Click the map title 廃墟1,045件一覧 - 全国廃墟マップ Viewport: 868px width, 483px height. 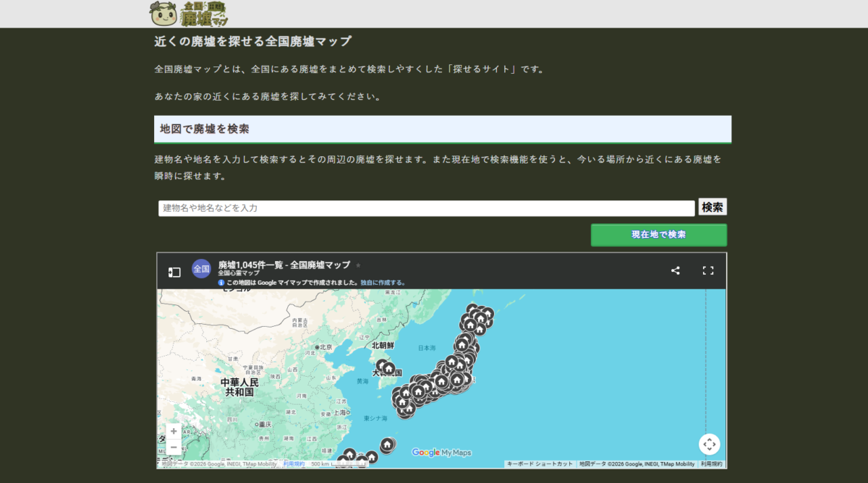pyautogui.click(x=284, y=265)
